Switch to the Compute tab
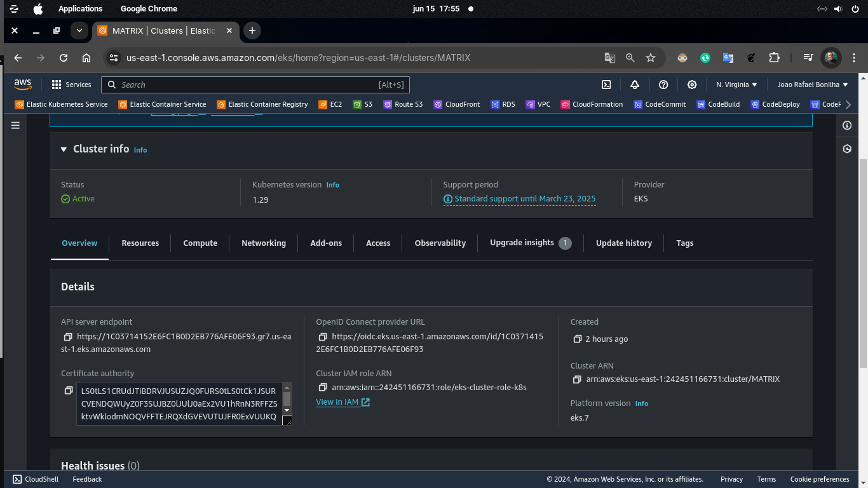The width and height of the screenshot is (868, 488). tap(200, 243)
